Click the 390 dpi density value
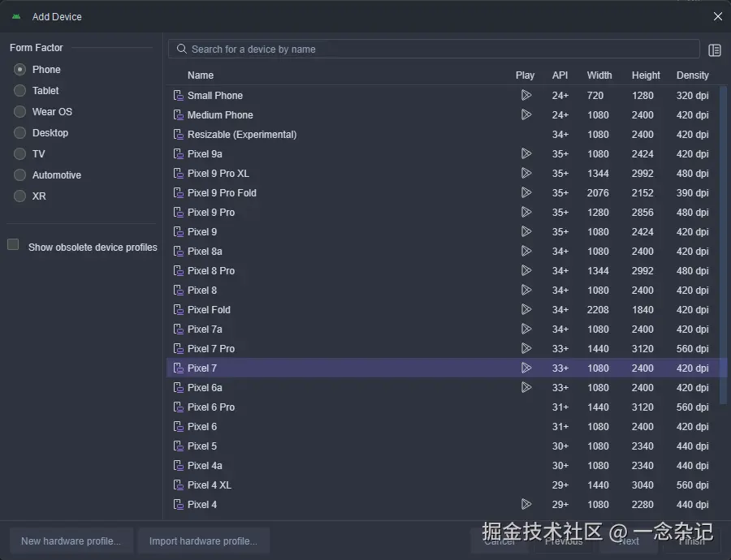Image resolution: width=731 pixels, height=560 pixels. pos(692,193)
